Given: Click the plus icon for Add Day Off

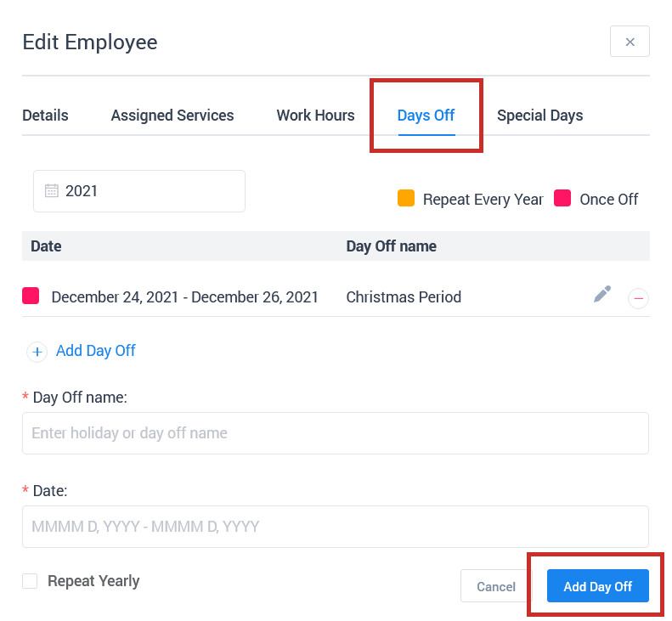Looking at the screenshot, I should (x=37, y=352).
